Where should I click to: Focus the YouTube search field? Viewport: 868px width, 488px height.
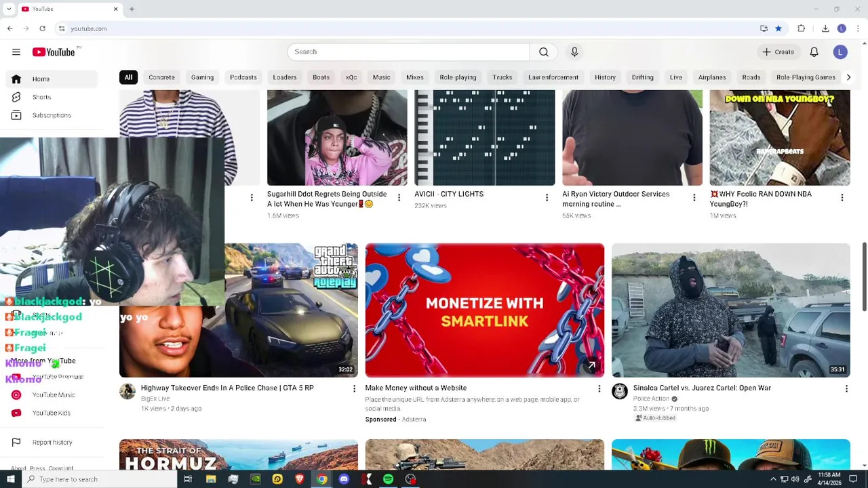pyautogui.click(x=408, y=52)
